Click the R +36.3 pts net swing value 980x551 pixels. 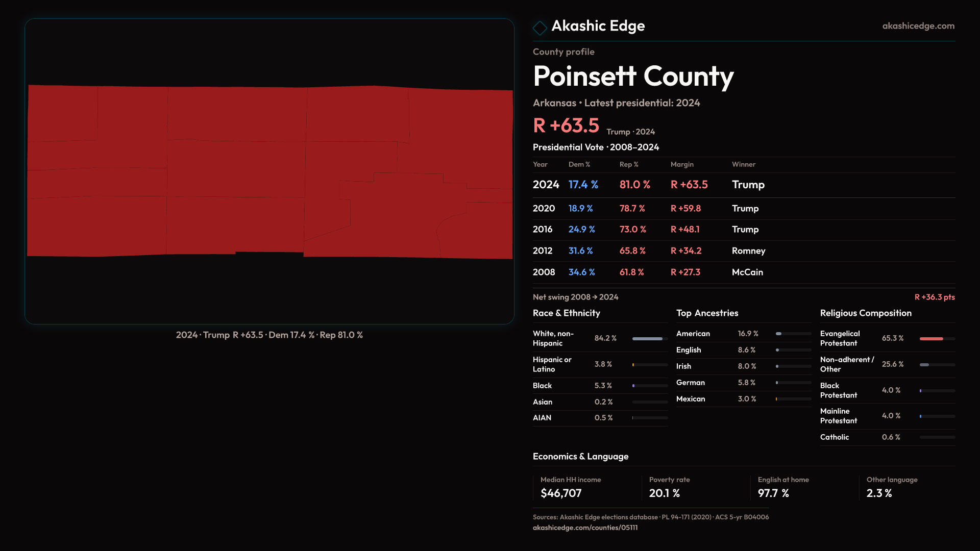click(x=934, y=297)
